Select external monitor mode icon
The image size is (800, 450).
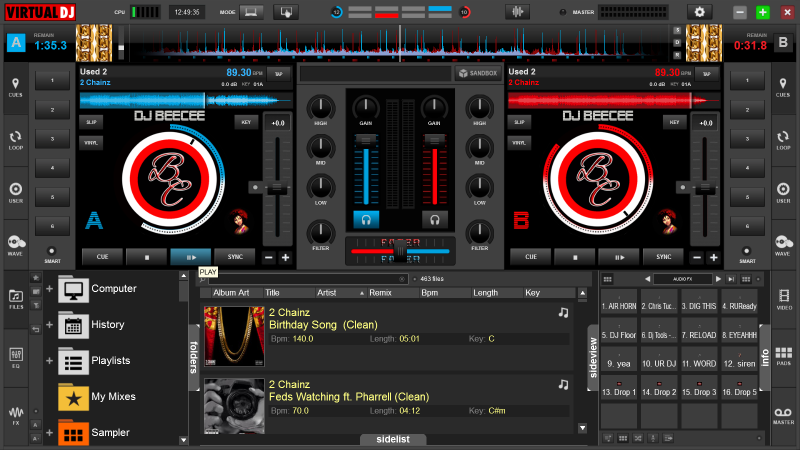tap(286, 12)
